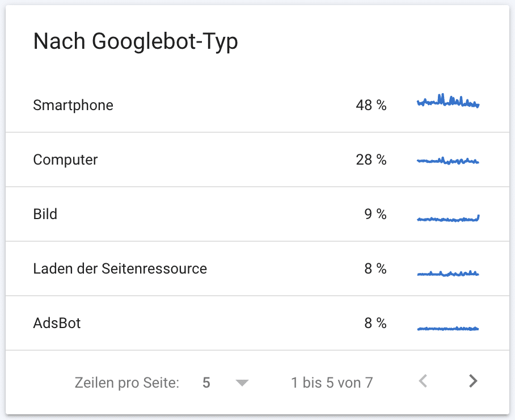Click the Nach Googlebot-Typ title
This screenshot has height=420, width=515.
136,41
